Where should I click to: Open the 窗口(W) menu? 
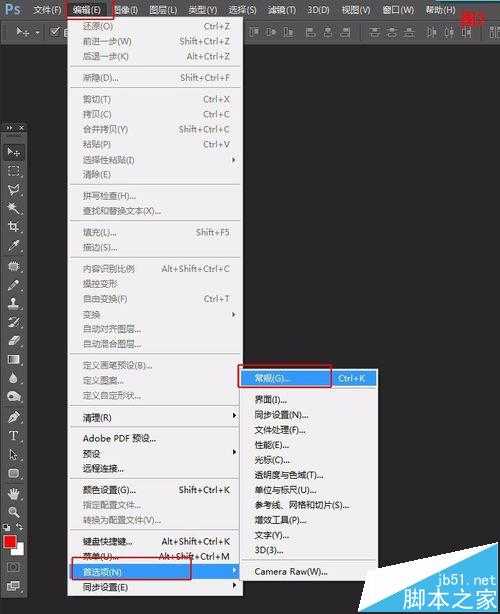tap(398, 9)
